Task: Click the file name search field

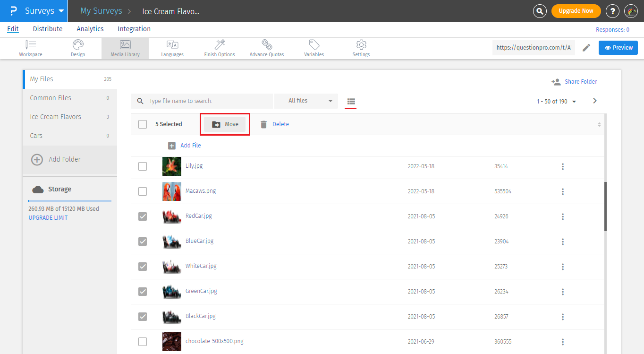Action: tap(202, 101)
